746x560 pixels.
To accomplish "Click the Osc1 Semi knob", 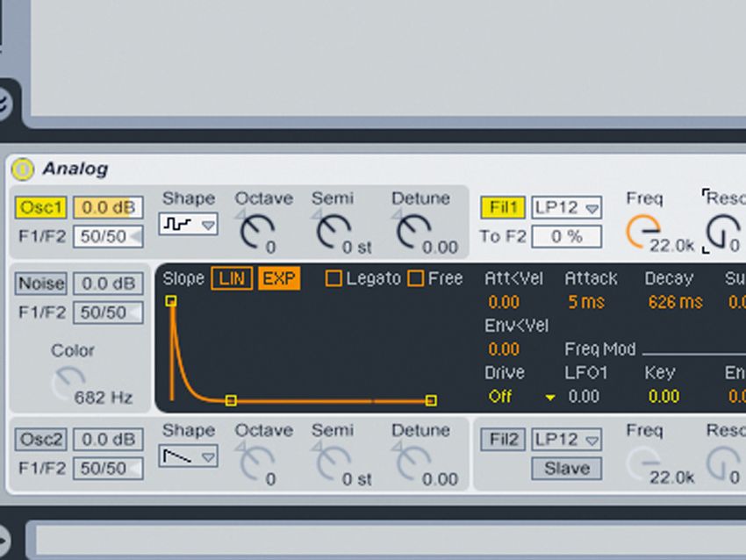I will coord(336,228).
